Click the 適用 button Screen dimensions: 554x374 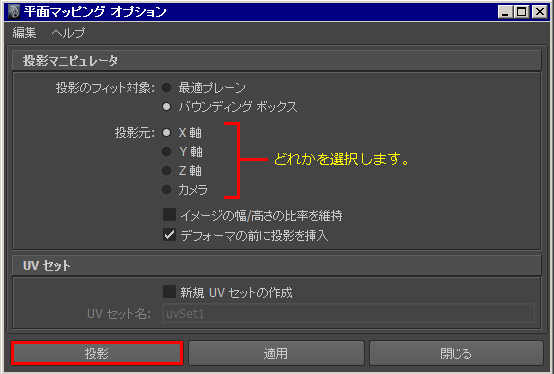click(x=276, y=353)
